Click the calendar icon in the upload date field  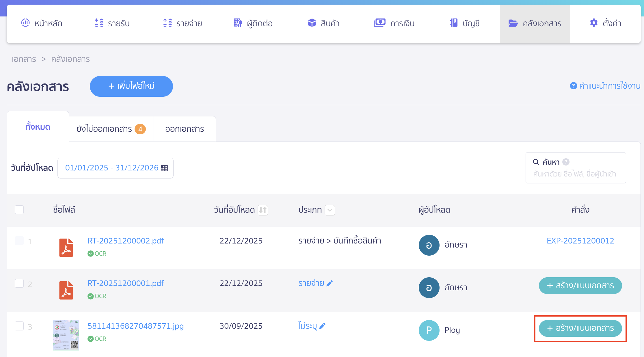click(x=164, y=168)
